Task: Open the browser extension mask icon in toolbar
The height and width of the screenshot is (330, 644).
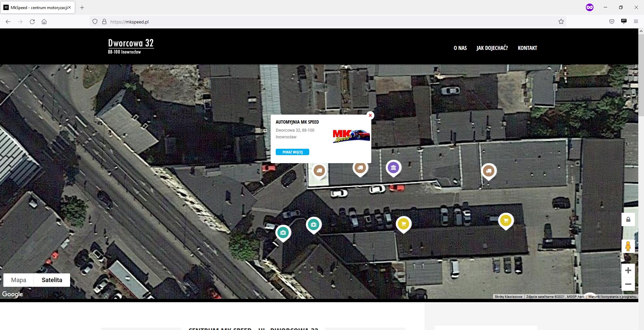Action: 590,7
